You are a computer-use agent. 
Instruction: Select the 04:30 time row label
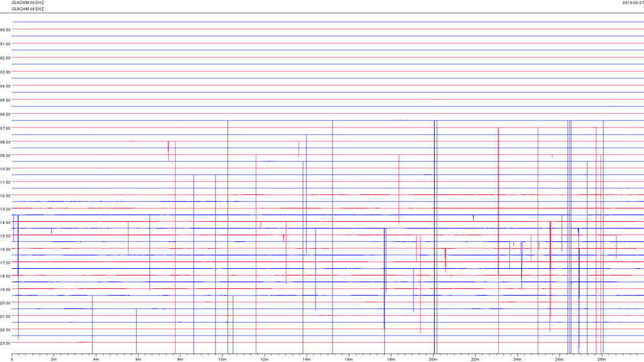tap(5, 86)
